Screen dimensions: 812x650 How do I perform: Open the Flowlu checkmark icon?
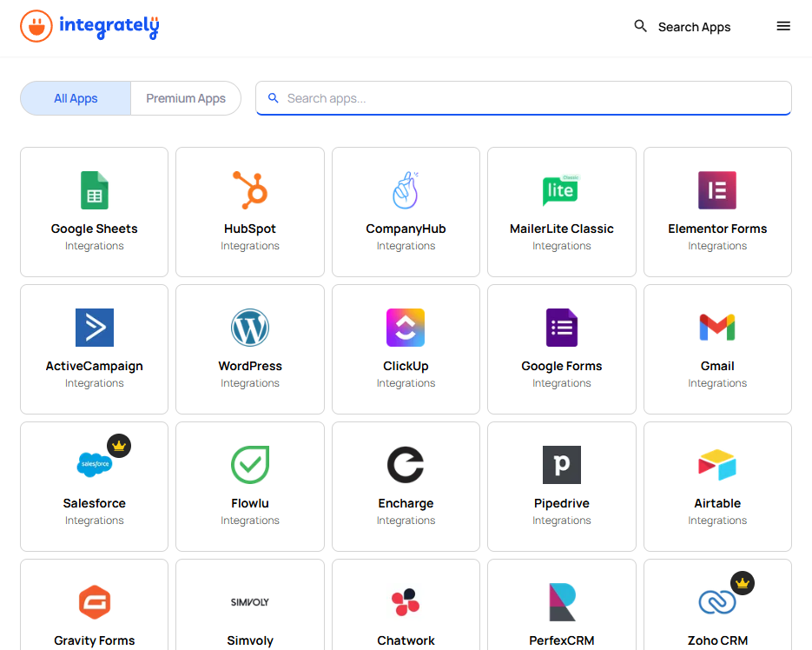250,465
